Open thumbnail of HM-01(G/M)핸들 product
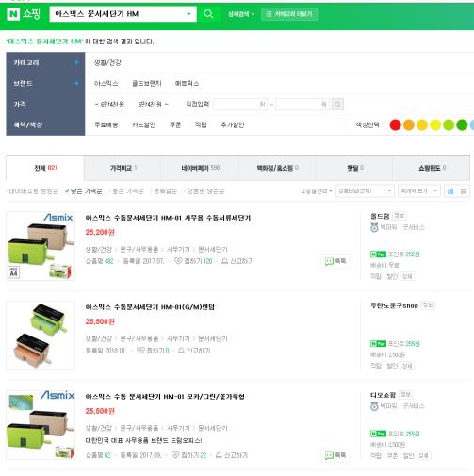 point(41,336)
